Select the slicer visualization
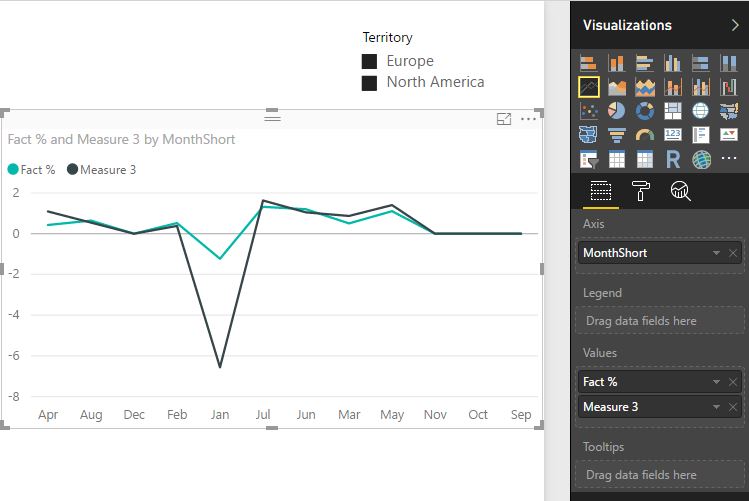This screenshot has height=501, width=749. point(588,160)
